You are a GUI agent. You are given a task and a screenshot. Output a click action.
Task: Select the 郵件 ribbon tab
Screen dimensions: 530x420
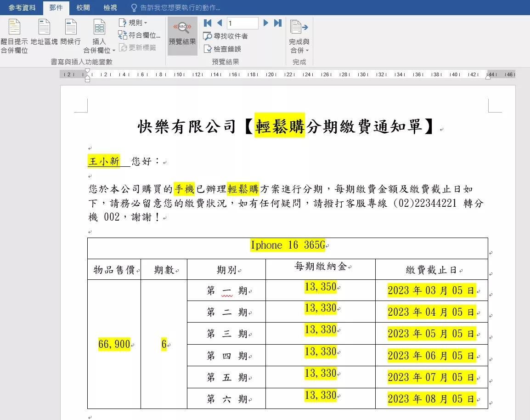(x=56, y=7)
